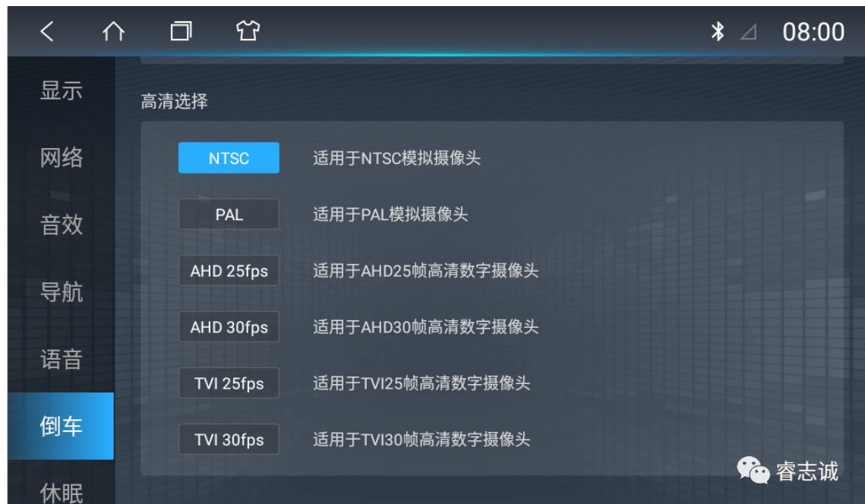
Task: Switch to TVI 30fps mode
Action: [x=229, y=439]
